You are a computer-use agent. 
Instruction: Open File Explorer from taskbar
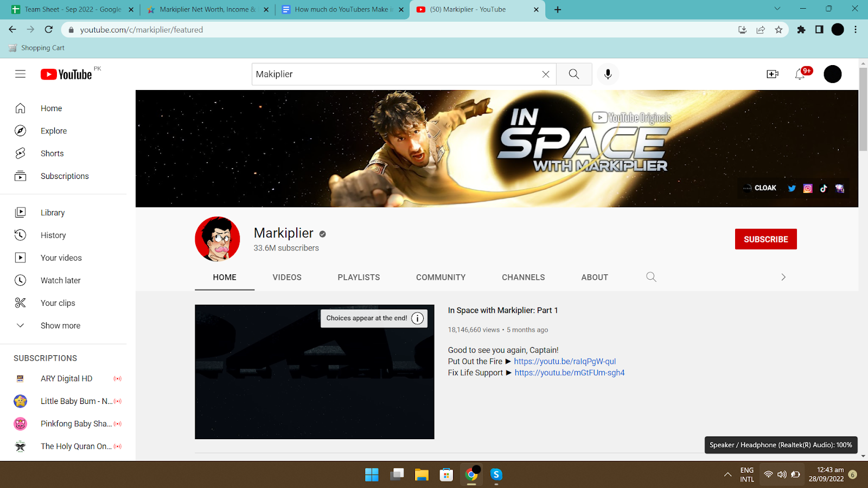(422, 475)
